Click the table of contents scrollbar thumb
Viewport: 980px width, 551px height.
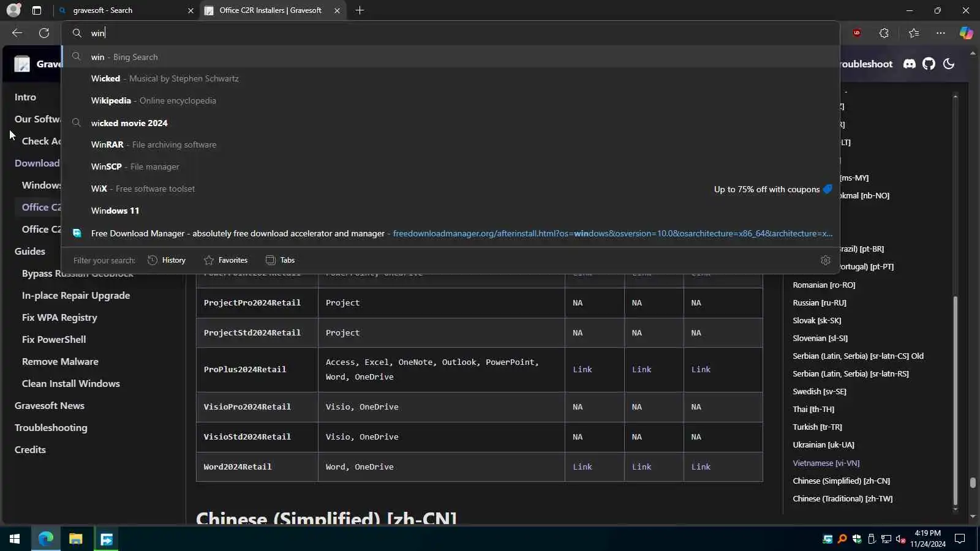(955, 401)
